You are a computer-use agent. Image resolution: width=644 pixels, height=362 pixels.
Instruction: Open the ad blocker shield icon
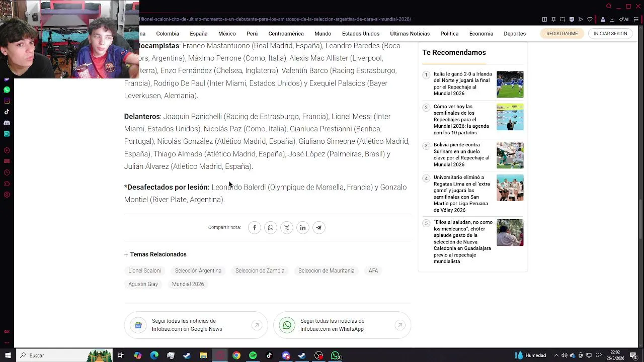(572, 20)
